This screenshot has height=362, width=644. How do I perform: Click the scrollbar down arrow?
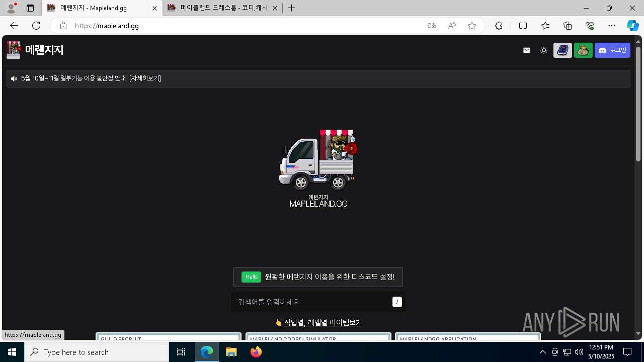(x=638, y=334)
